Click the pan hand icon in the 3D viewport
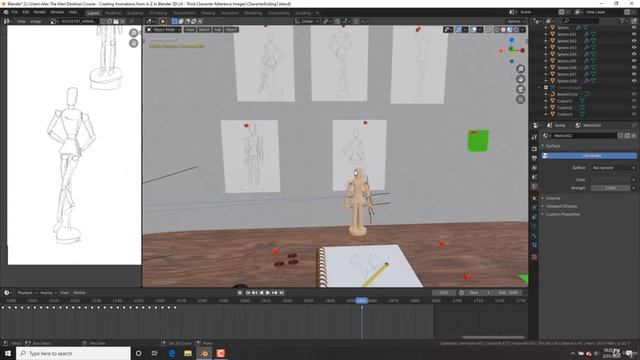The width and height of the screenshot is (640, 360). coord(520,79)
